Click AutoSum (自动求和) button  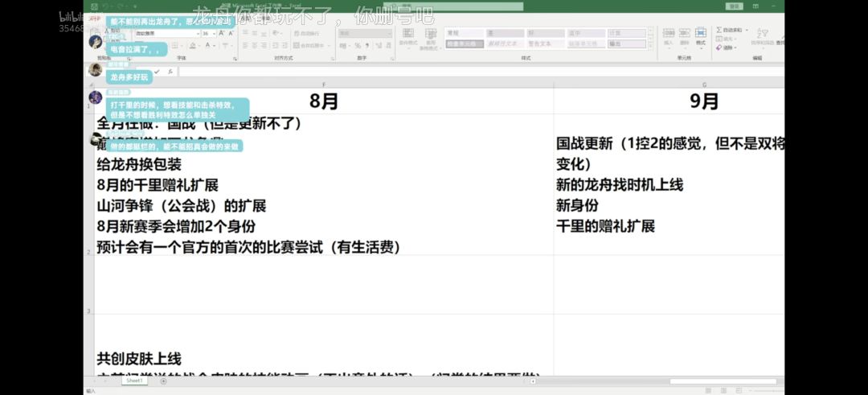(729, 30)
